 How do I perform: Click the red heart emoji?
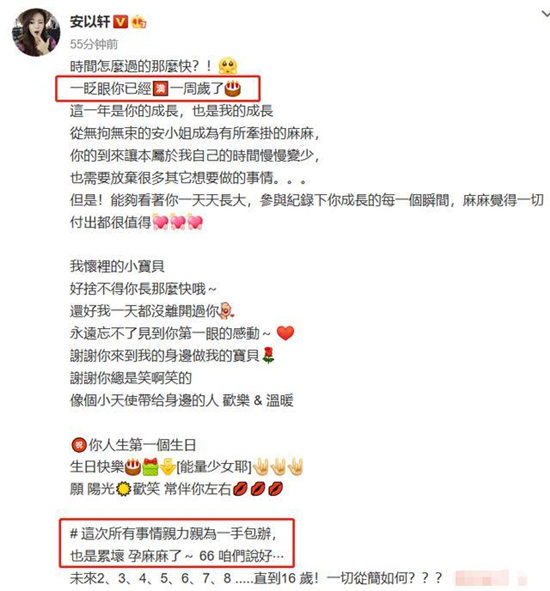[285, 333]
